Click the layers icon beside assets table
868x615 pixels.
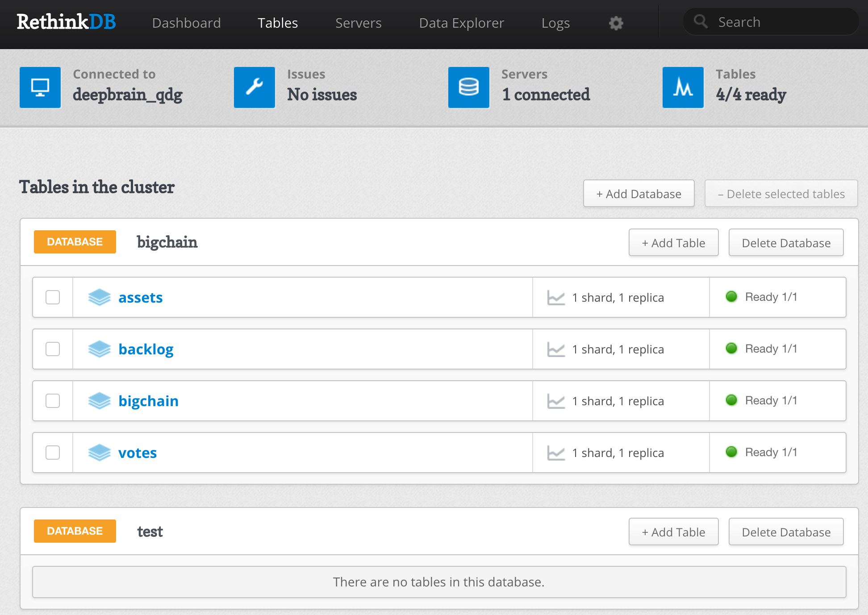click(99, 297)
